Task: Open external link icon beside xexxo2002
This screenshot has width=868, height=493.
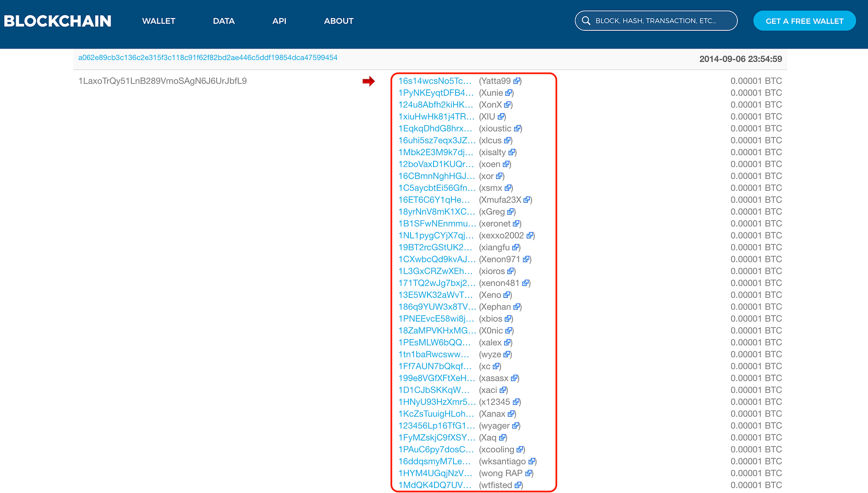Action: click(x=530, y=235)
